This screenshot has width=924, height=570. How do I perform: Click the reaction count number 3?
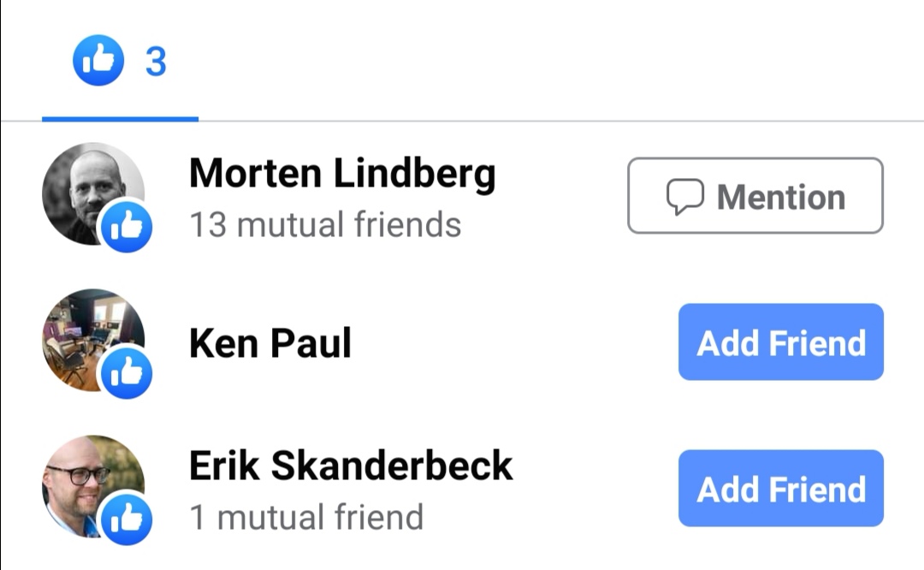click(x=156, y=62)
